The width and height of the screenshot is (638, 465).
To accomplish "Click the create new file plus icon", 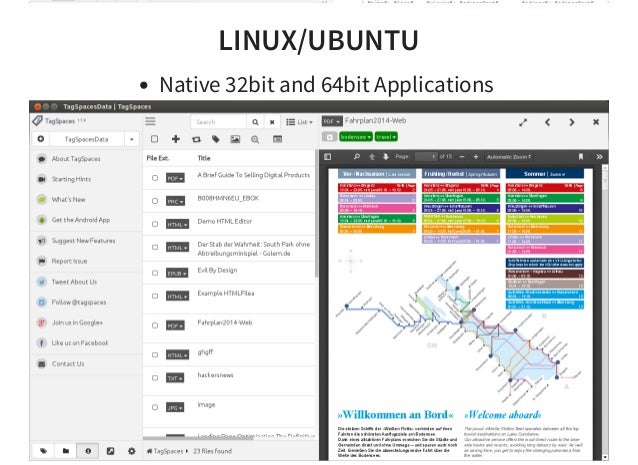I will coord(175,139).
